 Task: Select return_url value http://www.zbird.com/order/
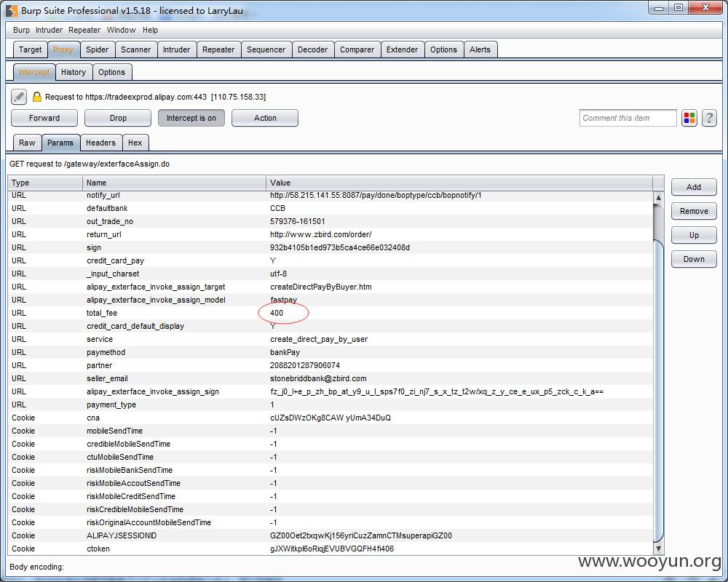tap(321, 234)
